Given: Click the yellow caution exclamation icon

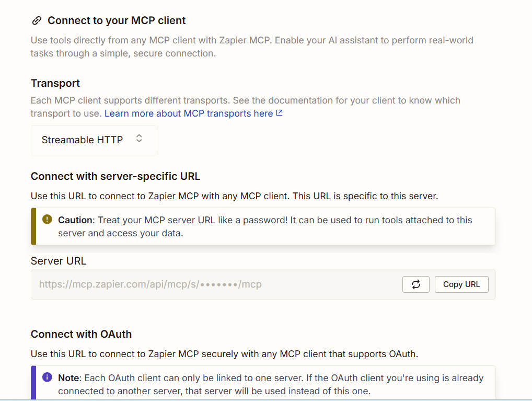Looking at the screenshot, I should [47, 220].
